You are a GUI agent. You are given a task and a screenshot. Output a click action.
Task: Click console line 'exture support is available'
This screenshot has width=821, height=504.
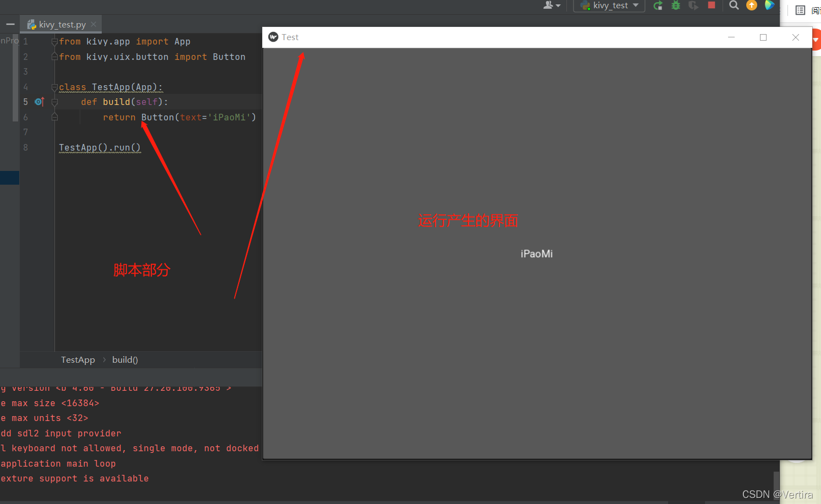[x=74, y=478]
